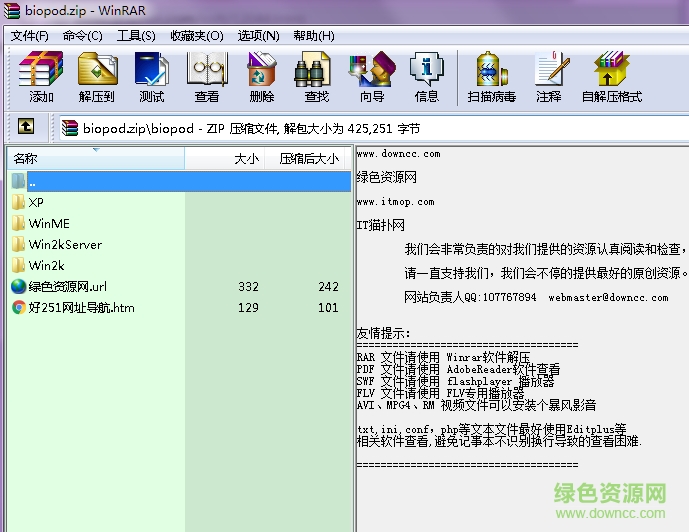Click the 解压到 (Extract to) icon
This screenshot has height=532, width=689.
point(97,69)
